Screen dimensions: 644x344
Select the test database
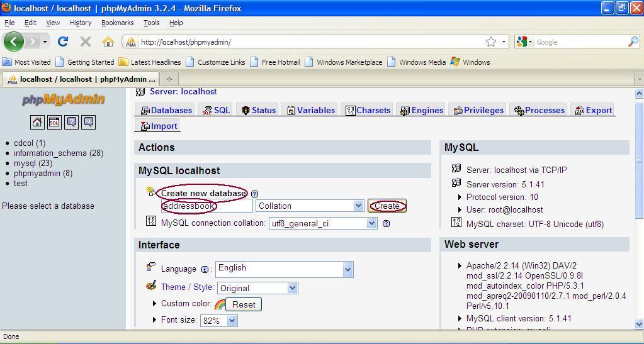click(x=21, y=183)
